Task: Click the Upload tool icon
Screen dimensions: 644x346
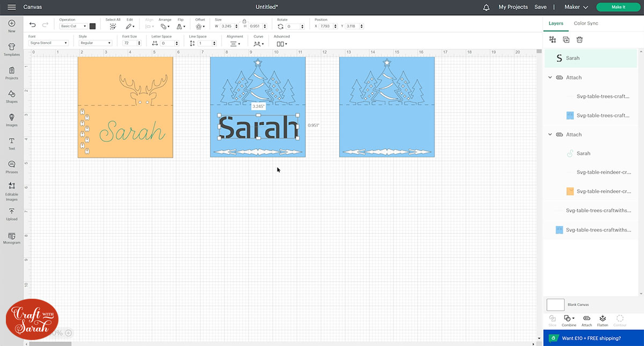Action: tap(12, 214)
